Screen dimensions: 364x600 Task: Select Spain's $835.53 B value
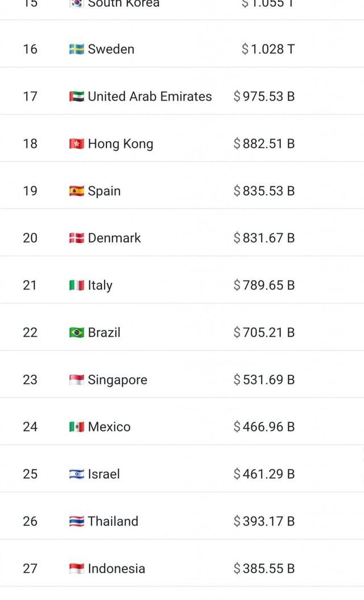(x=264, y=191)
